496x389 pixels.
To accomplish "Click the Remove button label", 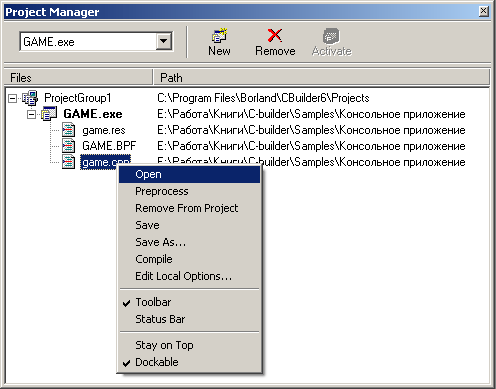I will click(275, 51).
